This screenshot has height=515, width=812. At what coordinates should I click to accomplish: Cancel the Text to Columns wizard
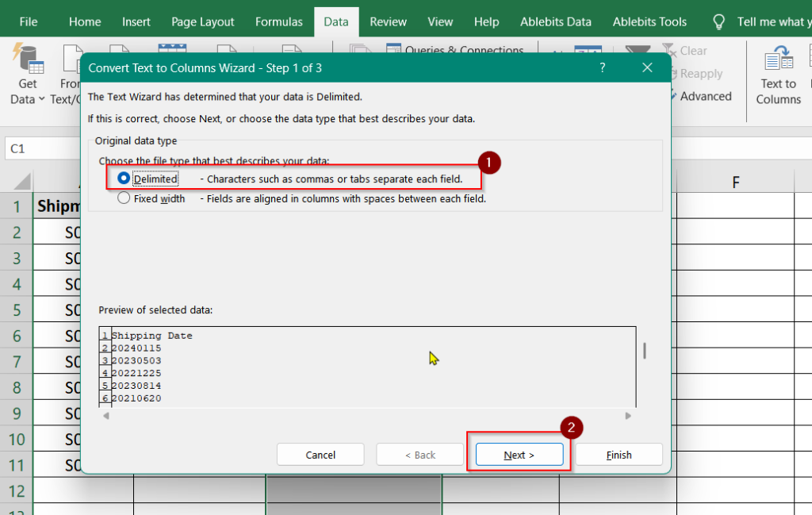click(320, 454)
